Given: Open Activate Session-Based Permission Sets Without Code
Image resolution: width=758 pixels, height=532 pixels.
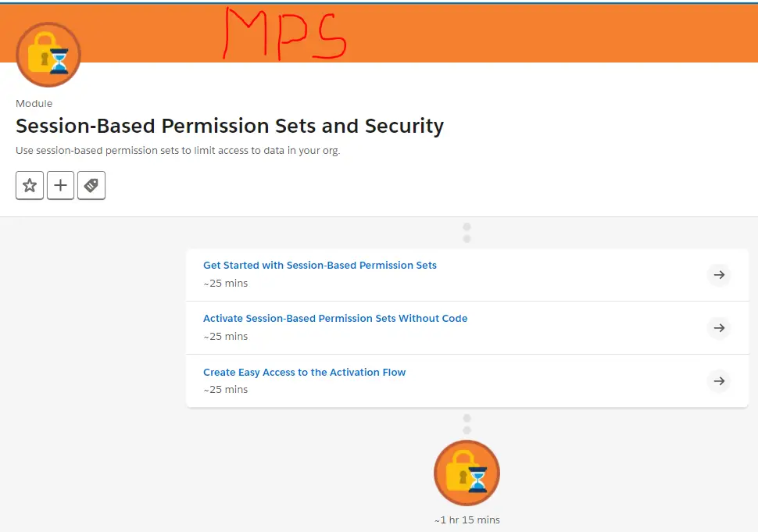Looking at the screenshot, I should point(335,318).
